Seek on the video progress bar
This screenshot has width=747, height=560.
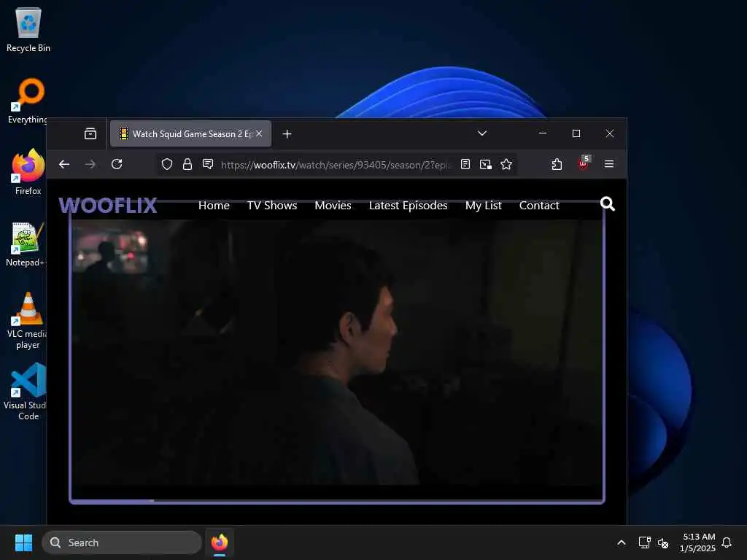[x=337, y=500]
